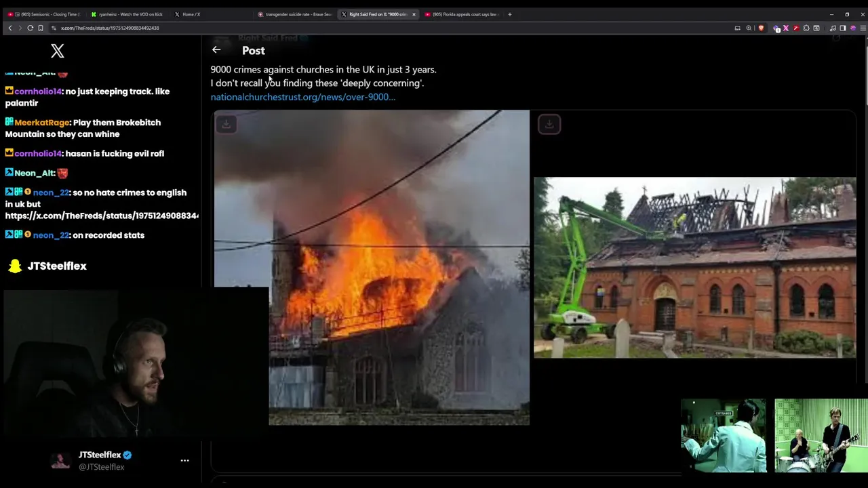This screenshot has width=868, height=488.
Task: Reload the current page
Action: pos(31,28)
